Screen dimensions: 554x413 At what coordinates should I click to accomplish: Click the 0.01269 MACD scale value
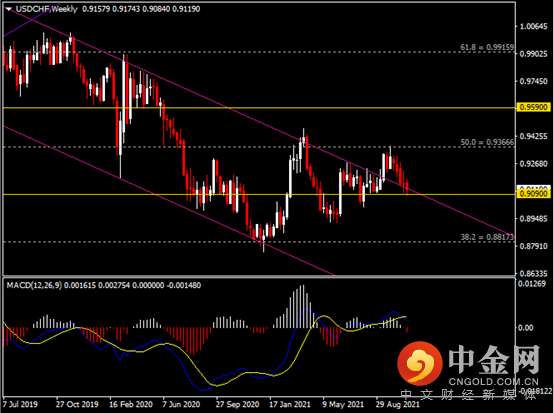531,283
